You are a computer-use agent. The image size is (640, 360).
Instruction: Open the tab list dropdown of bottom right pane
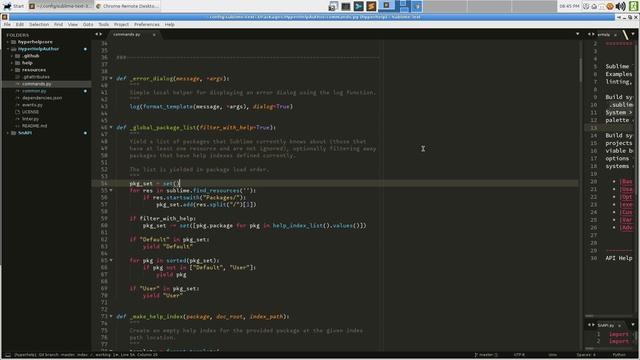(x=633, y=325)
